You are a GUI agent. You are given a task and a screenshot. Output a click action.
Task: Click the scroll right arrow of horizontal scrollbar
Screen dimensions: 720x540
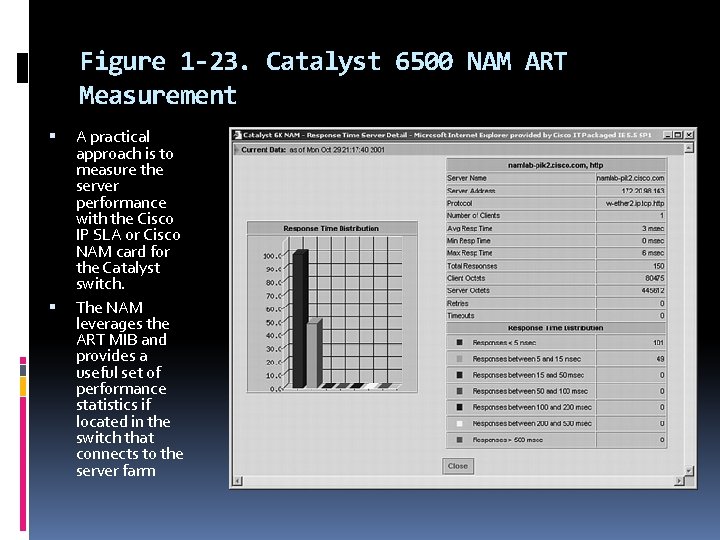point(680,481)
